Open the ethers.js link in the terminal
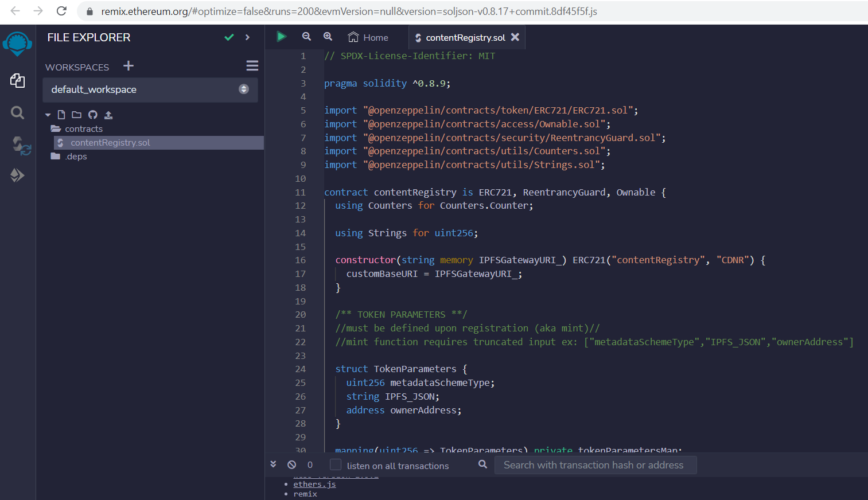The width and height of the screenshot is (868, 500). (314, 484)
